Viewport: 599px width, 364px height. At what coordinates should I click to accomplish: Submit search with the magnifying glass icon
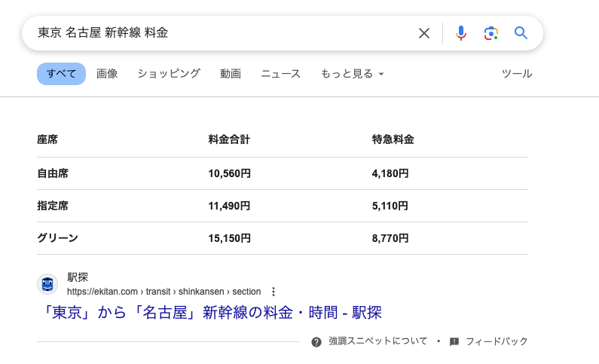tap(521, 33)
